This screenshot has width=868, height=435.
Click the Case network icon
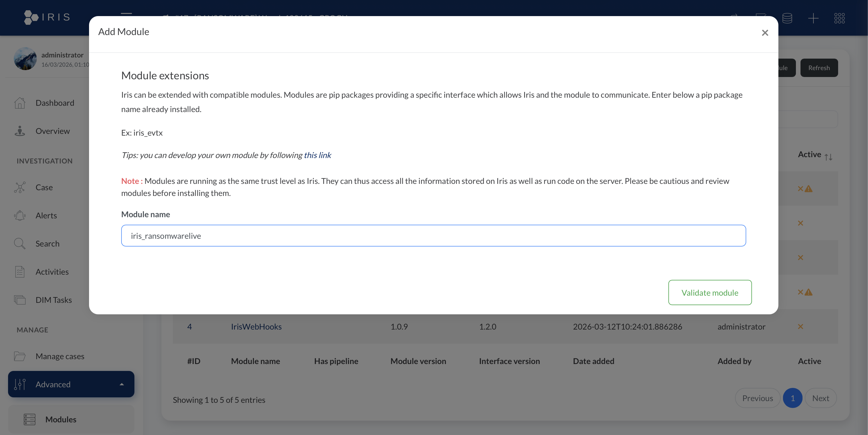point(20,187)
